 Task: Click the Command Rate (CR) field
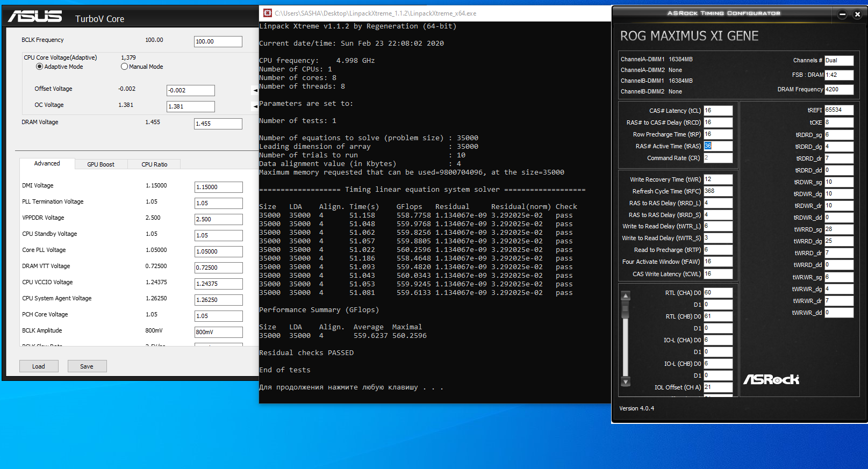coord(718,158)
